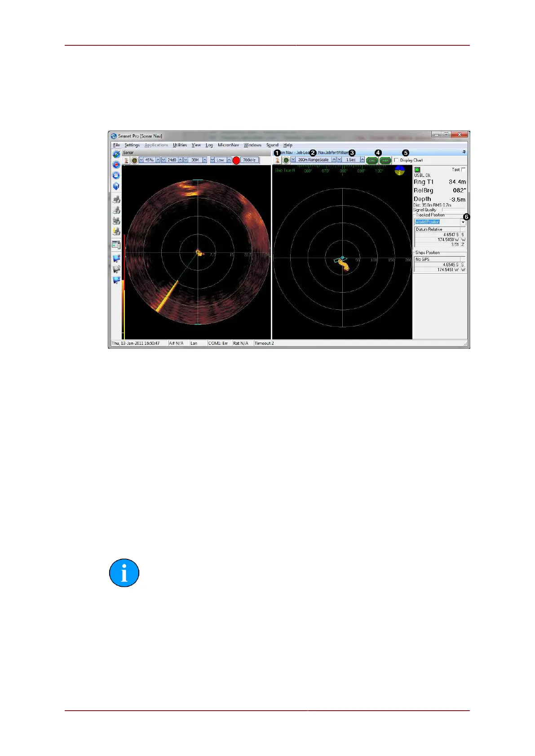Open the File menu
Viewport: 535px width, 756px height.
click(116, 145)
